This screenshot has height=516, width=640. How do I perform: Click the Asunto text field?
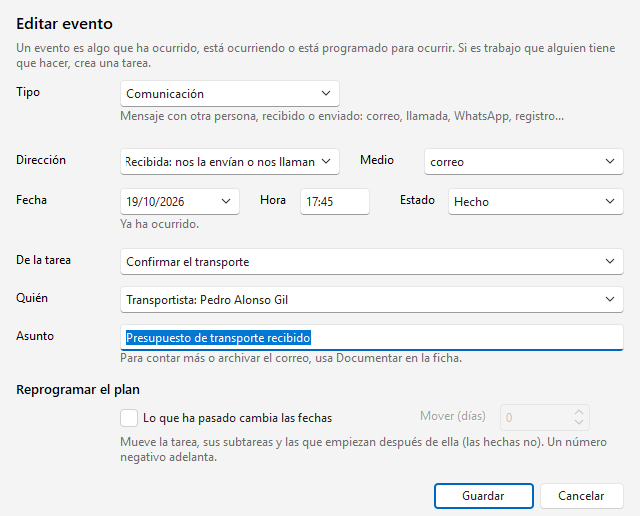(x=371, y=338)
